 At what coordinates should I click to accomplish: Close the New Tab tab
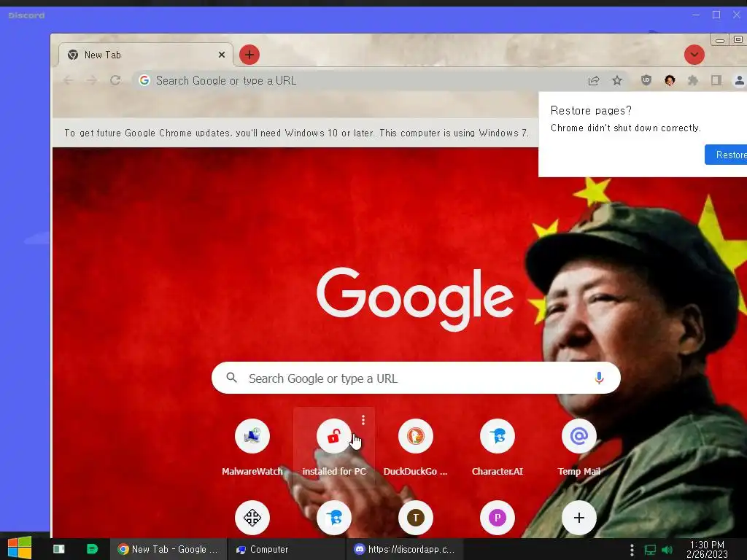[222, 55]
